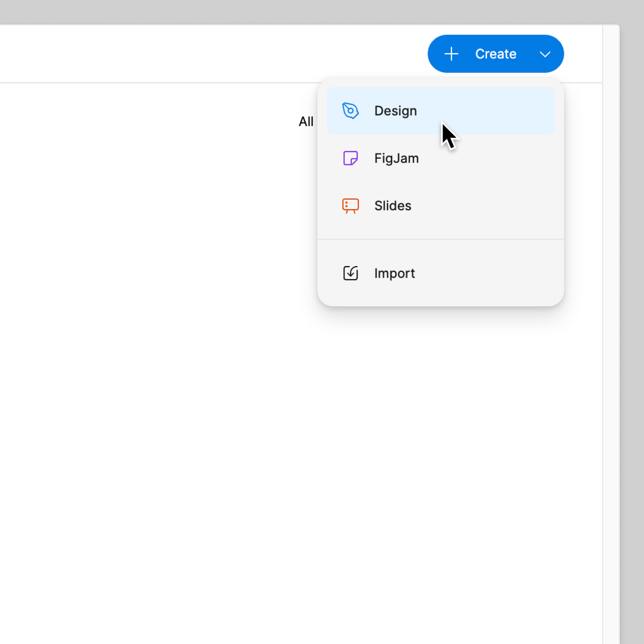Click the Slides text label

tap(392, 206)
